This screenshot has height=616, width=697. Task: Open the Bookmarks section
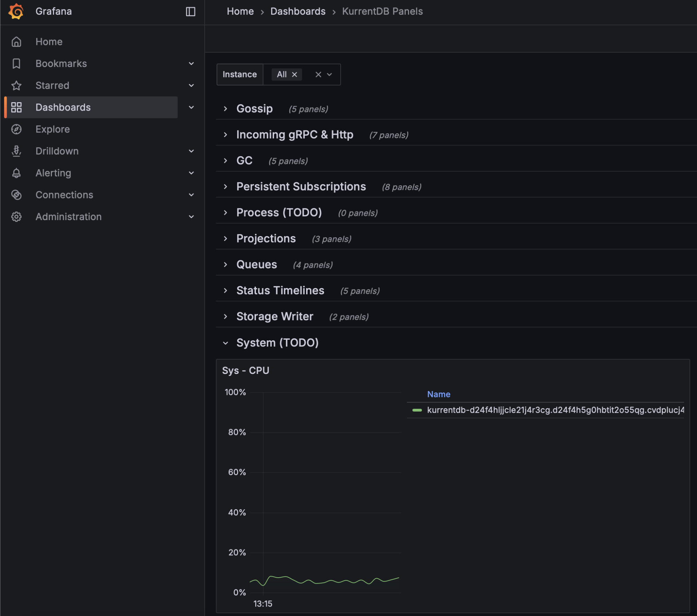(x=61, y=63)
